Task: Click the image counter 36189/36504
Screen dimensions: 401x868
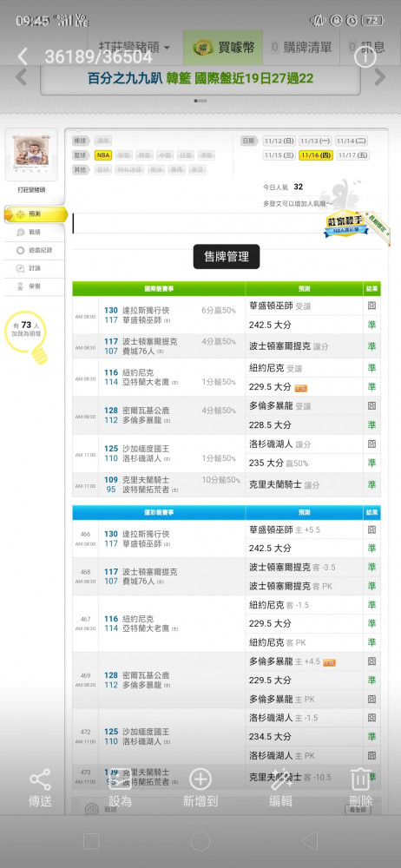Action: pos(99,56)
